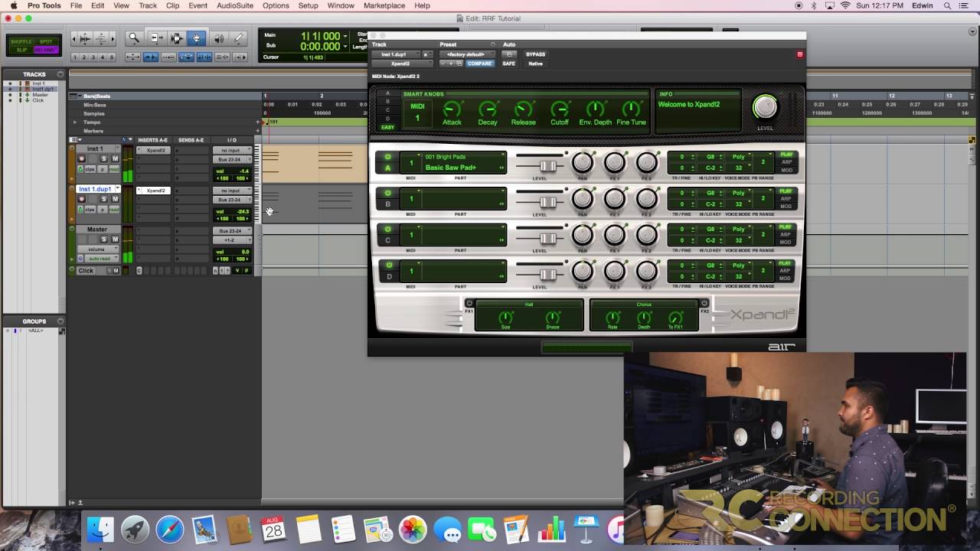Select the Pencil tool
The height and width of the screenshot is (551, 980).
(239, 37)
